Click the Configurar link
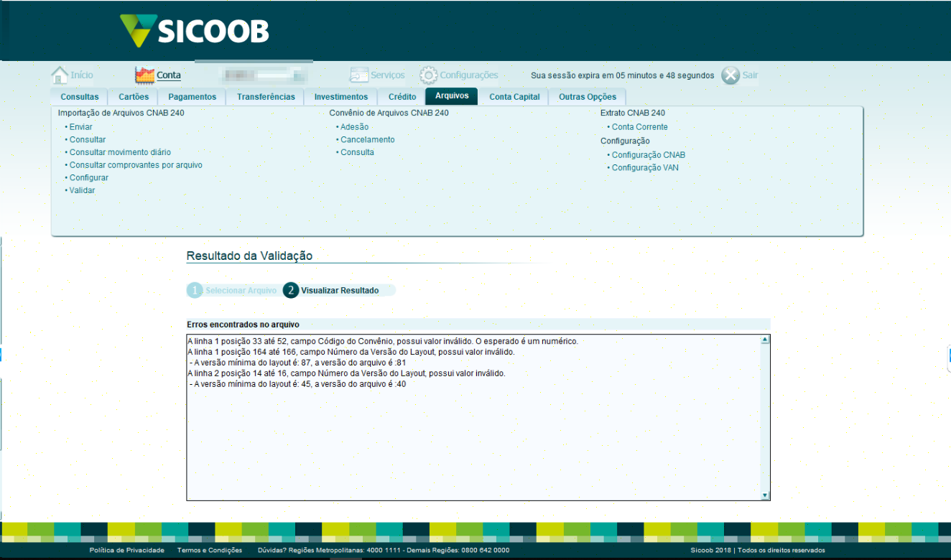 point(89,178)
